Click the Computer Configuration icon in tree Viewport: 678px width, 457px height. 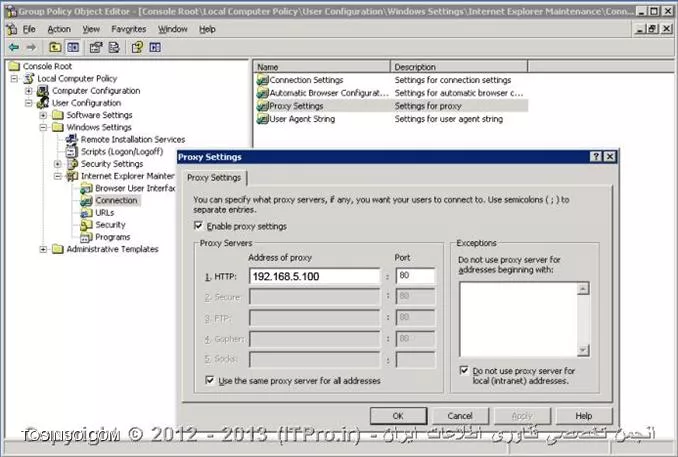pos(43,91)
